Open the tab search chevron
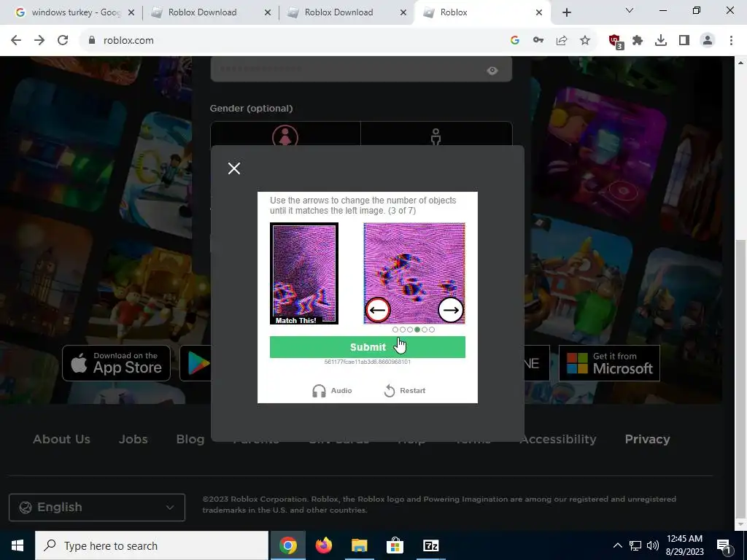747x560 pixels. pos(630,10)
